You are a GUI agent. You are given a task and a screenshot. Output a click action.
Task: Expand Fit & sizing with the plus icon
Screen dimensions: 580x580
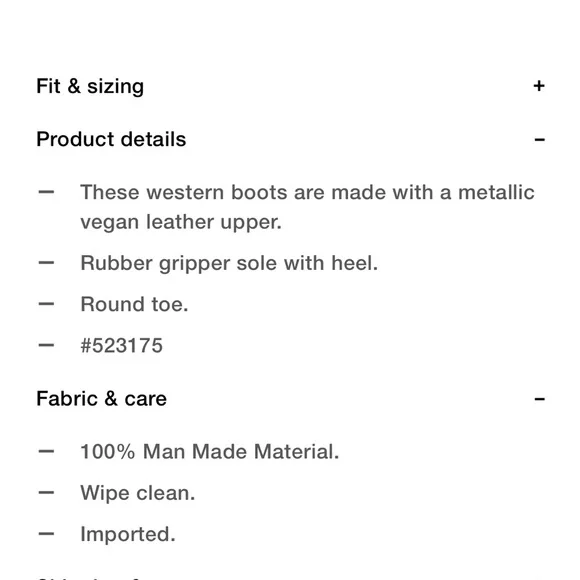539,86
